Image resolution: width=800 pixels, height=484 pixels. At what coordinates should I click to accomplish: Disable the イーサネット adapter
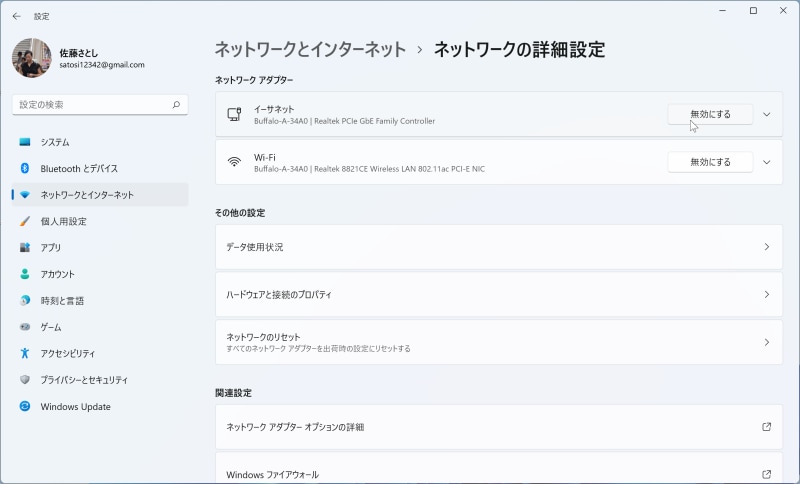point(709,114)
